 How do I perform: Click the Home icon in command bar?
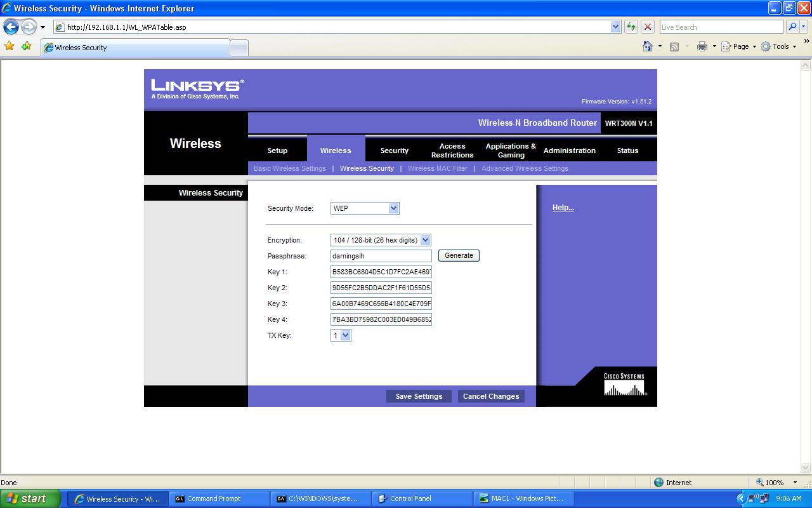tap(647, 46)
